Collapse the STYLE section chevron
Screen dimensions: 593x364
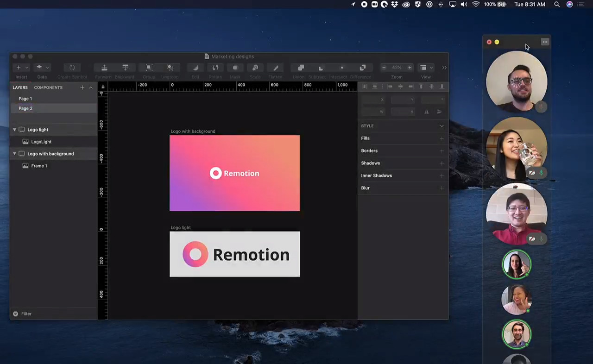point(442,126)
